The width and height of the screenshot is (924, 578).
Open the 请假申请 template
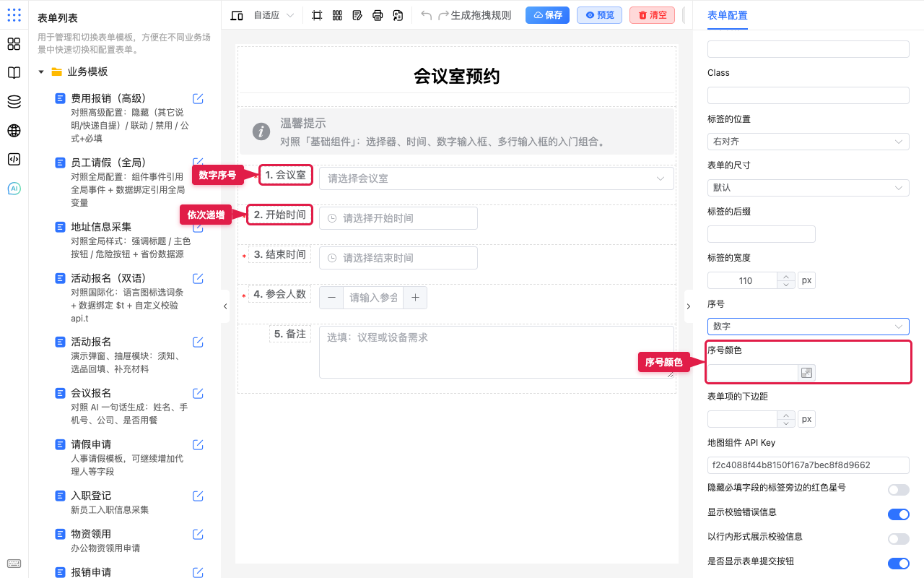91,444
